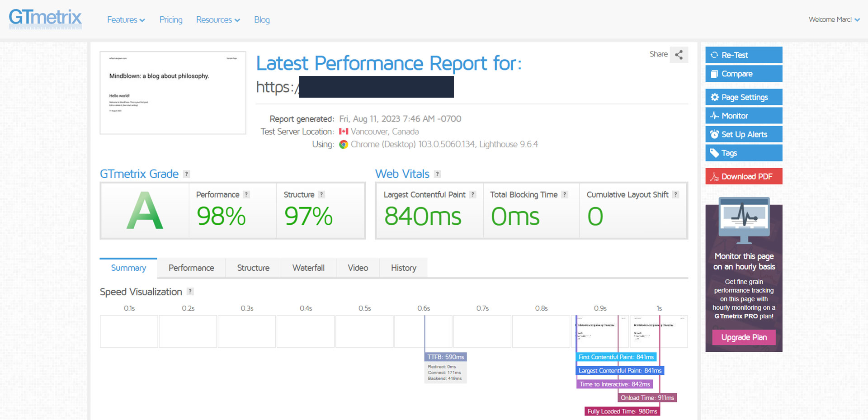The height and width of the screenshot is (420, 868).
Task: Click the Compare button
Action: coord(744,74)
